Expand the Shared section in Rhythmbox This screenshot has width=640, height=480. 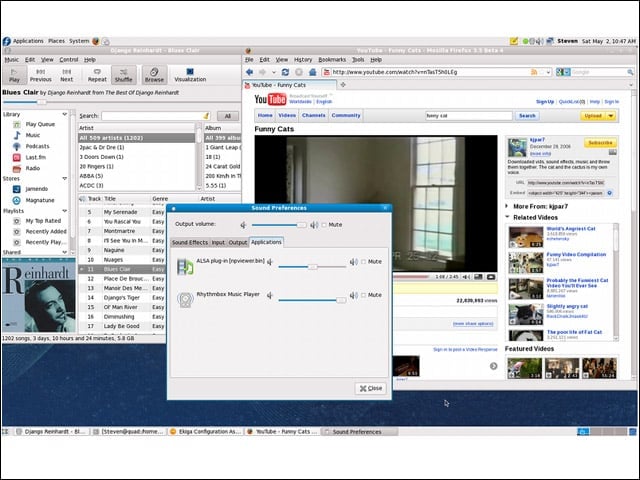(64, 252)
